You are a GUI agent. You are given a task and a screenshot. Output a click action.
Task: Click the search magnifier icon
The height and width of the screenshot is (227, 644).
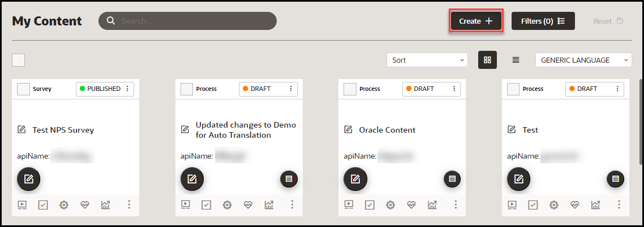[x=110, y=21]
